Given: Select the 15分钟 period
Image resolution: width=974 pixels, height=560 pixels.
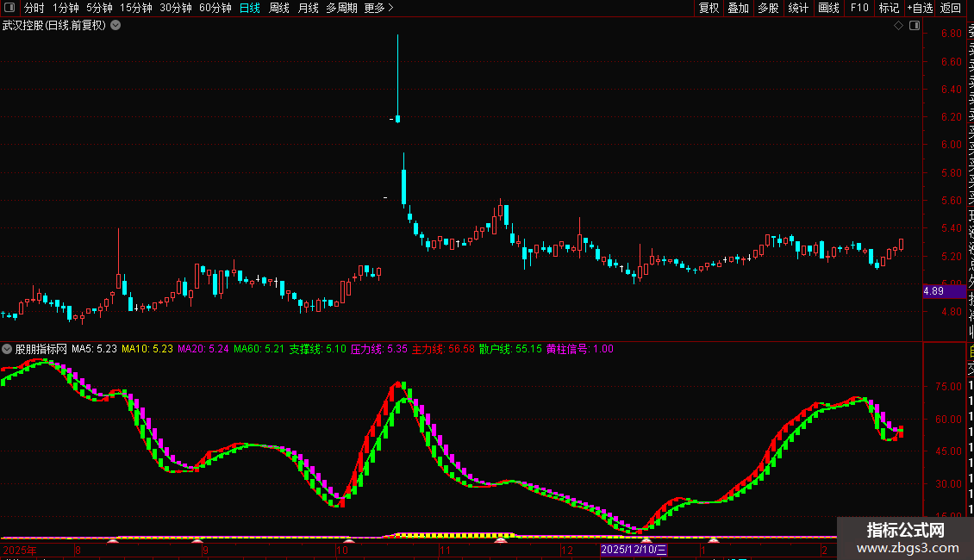Looking at the screenshot, I should coord(136,8).
